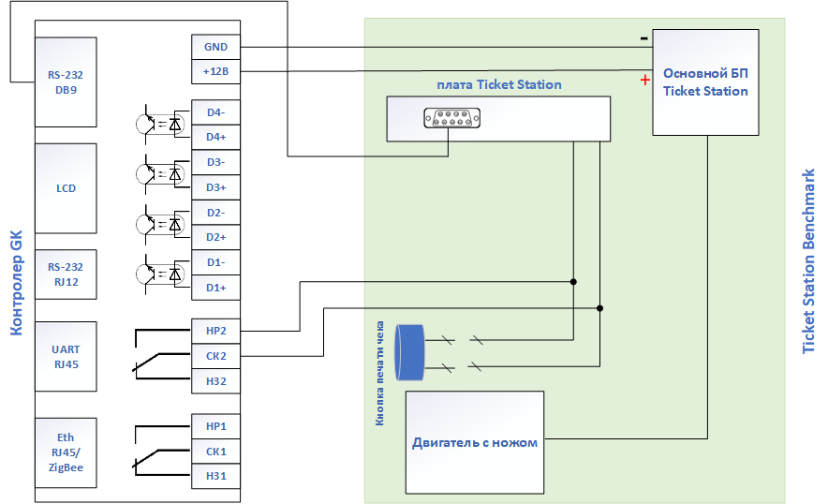The height and width of the screenshot is (504, 828).
Task: Select the НР2 relay terminal
Action: (215, 332)
